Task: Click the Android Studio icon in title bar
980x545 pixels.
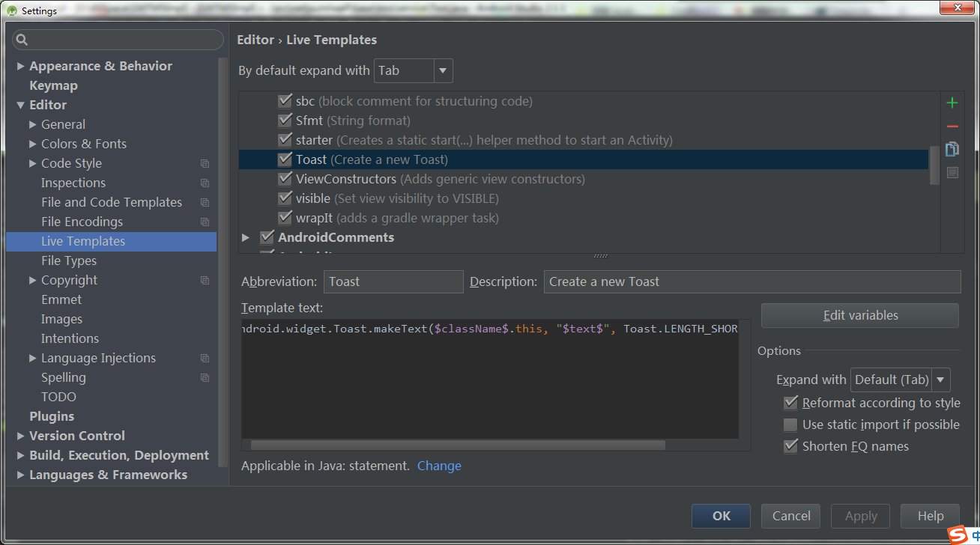Action: (12, 10)
